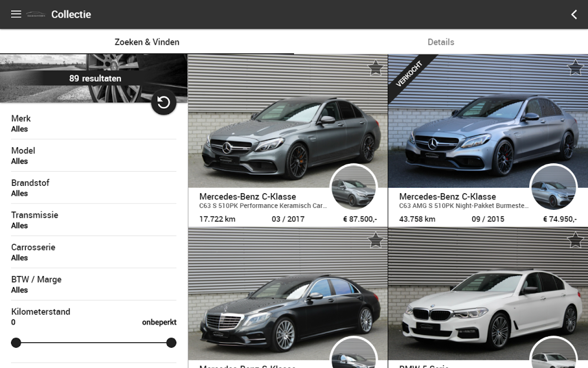The height and width of the screenshot is (368, 588).
Task: Click the € 87.500,- price
Action: coord(360,219)
